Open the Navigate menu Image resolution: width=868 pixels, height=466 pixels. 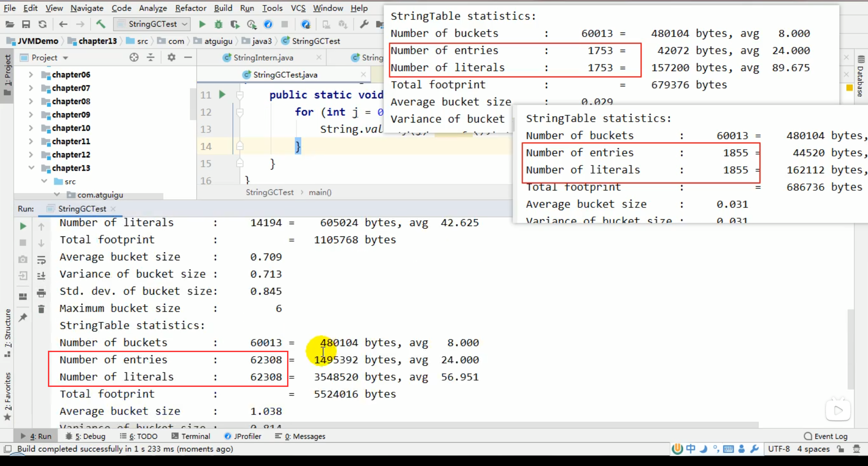pos(87,8)
